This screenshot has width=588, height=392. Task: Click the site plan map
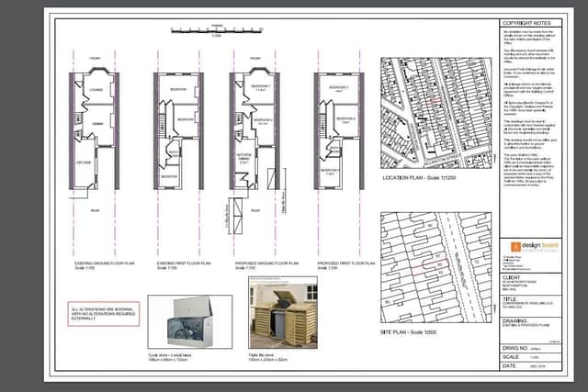coord(436,267)
